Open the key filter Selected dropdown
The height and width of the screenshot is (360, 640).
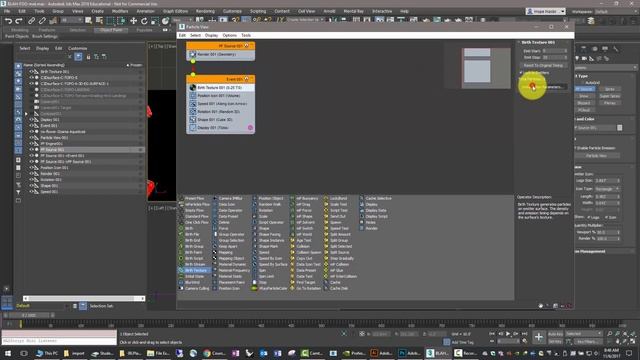pos(584,334)
